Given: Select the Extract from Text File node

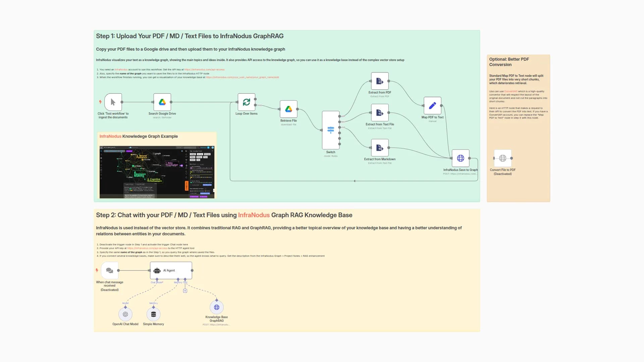Looking at the screenshot, I should click(380, 113).
